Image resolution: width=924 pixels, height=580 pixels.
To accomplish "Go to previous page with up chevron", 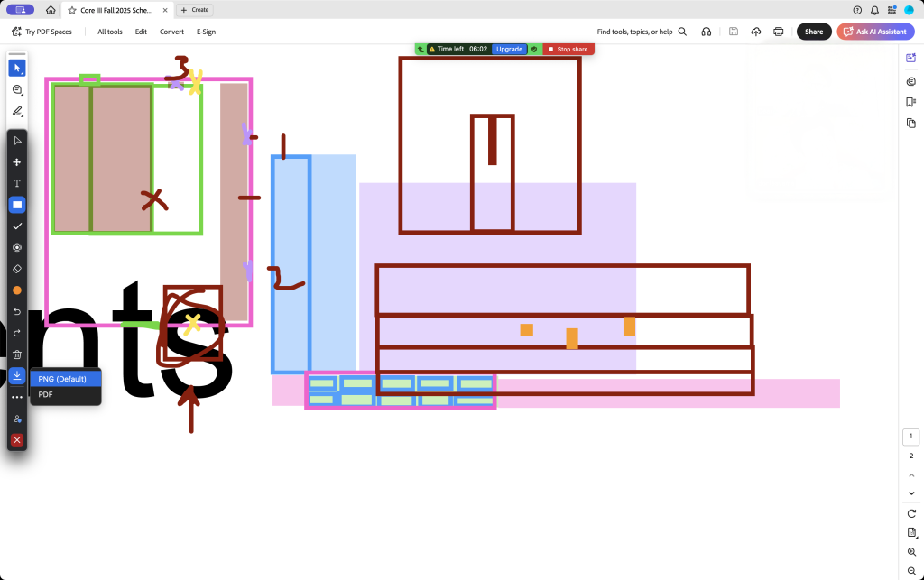I will coord(911,474).
